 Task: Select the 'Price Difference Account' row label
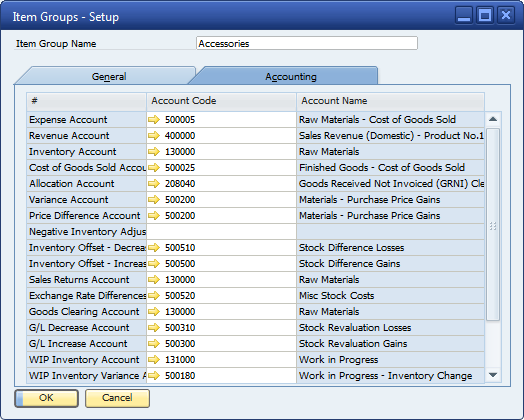click(85, 216)
